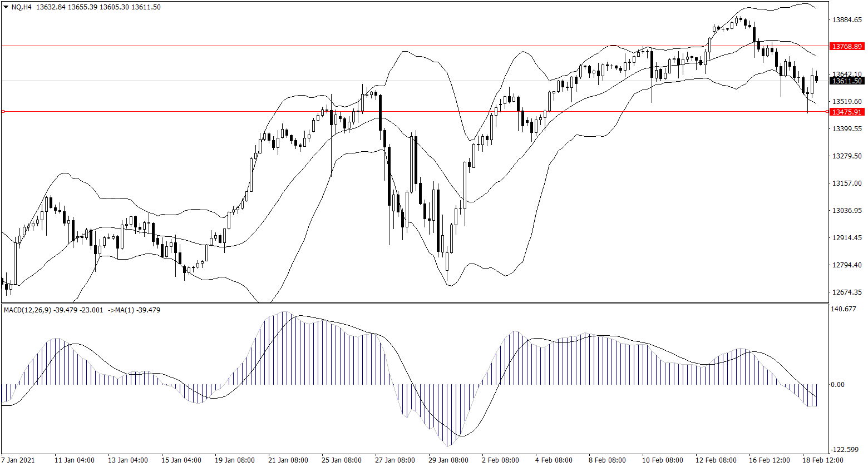Click the 7 Jan 2021 date label
The image size is (868, 467).
pyautogui.click(x=19, y=460)
